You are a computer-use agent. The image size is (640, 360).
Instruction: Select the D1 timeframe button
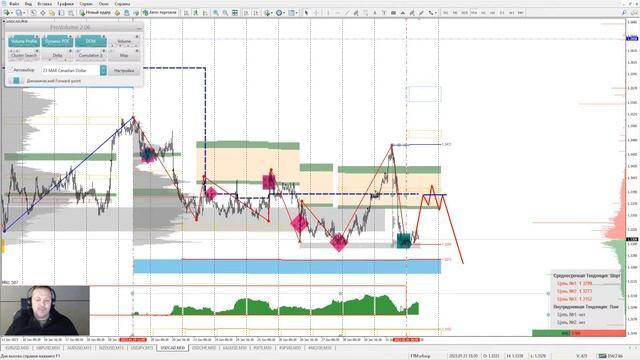(x=502, y=13)
